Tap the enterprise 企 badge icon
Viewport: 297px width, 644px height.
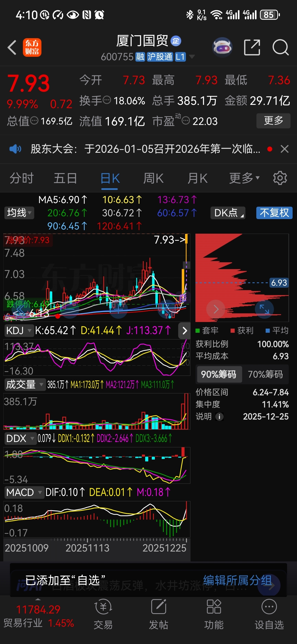tap(176, 41)
